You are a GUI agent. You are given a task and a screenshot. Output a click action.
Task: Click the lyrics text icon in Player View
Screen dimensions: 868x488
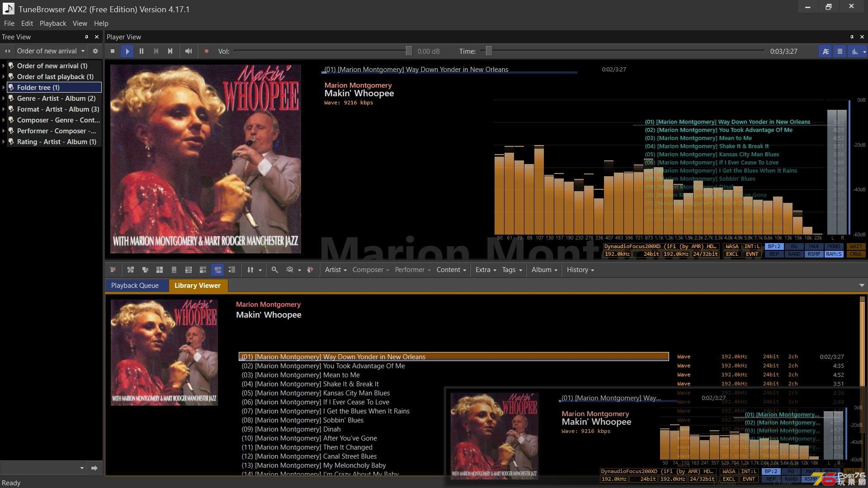click(x=826, y=52)
